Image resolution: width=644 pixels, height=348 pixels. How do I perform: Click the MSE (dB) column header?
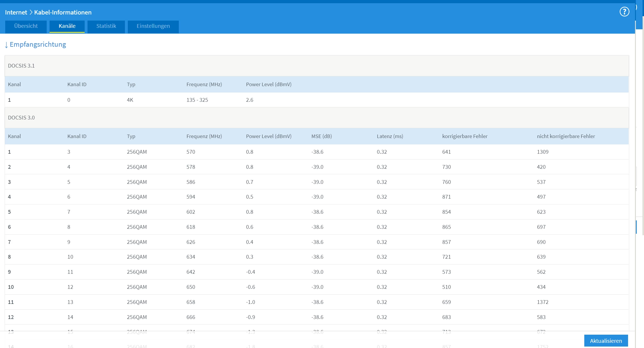[321, 136]
